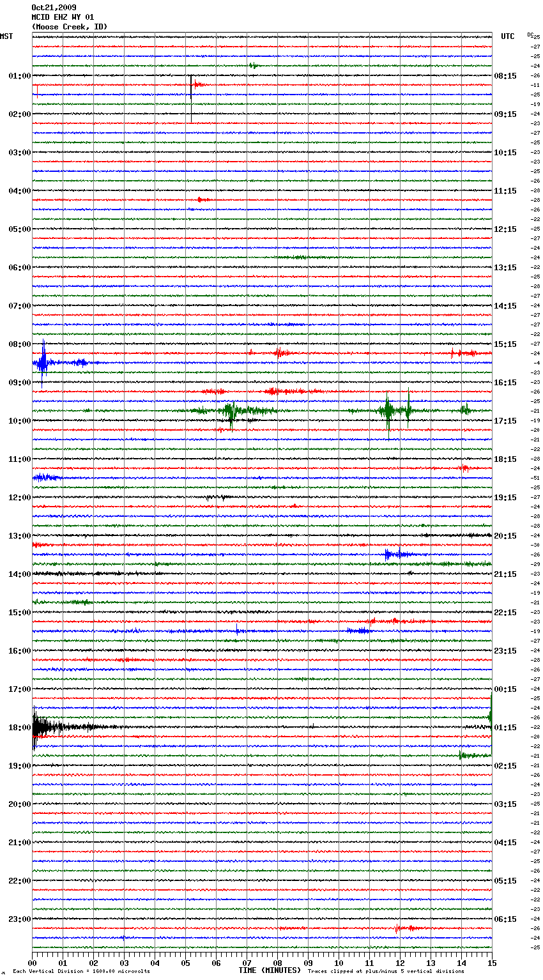Select the 02:00 MST time label

click(20, 114)
